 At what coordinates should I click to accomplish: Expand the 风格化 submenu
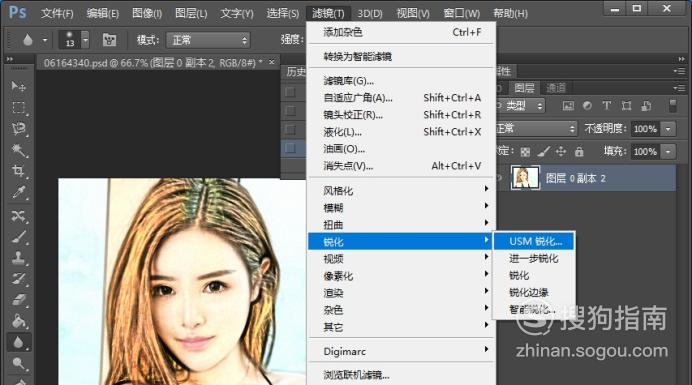(x=401, y=190)
